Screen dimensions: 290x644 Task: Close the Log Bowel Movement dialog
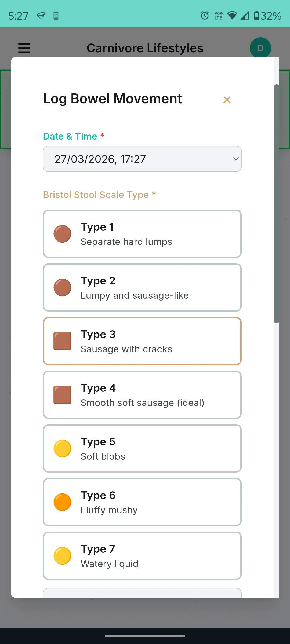[227, 100]
